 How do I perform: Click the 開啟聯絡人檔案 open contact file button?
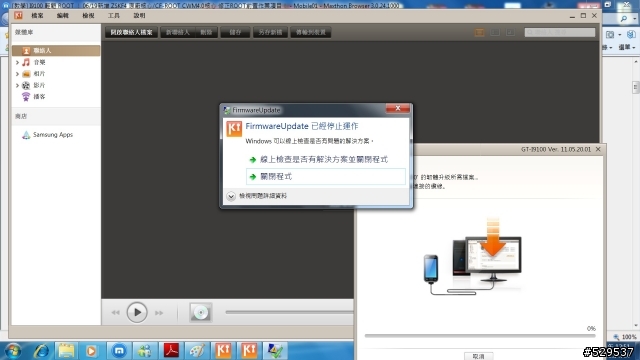click(131, 32)
